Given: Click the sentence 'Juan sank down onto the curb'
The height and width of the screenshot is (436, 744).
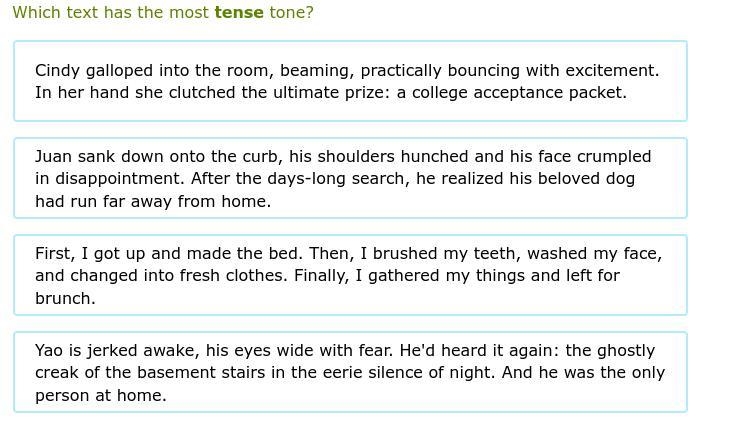Looking at the screenshot, I should [x=343, y=167].
